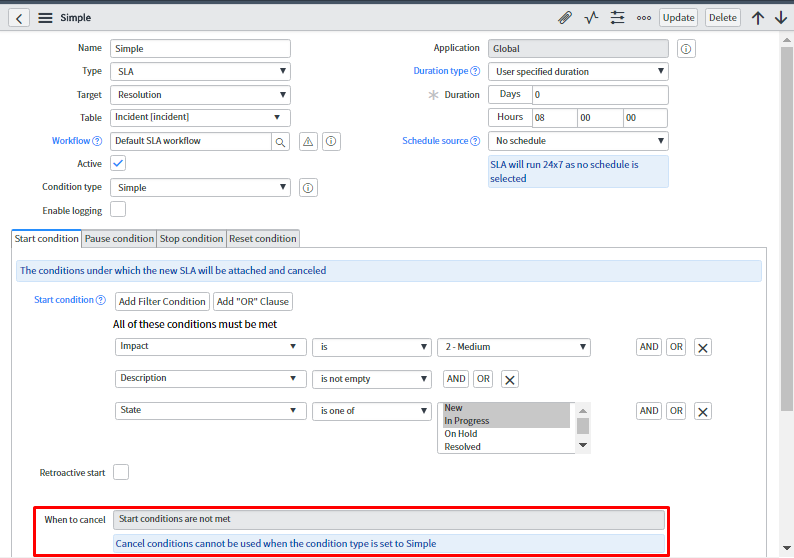Open help icon next to Workflow label
This screenshot has width=794, height=558.
(x=97, y=141)
